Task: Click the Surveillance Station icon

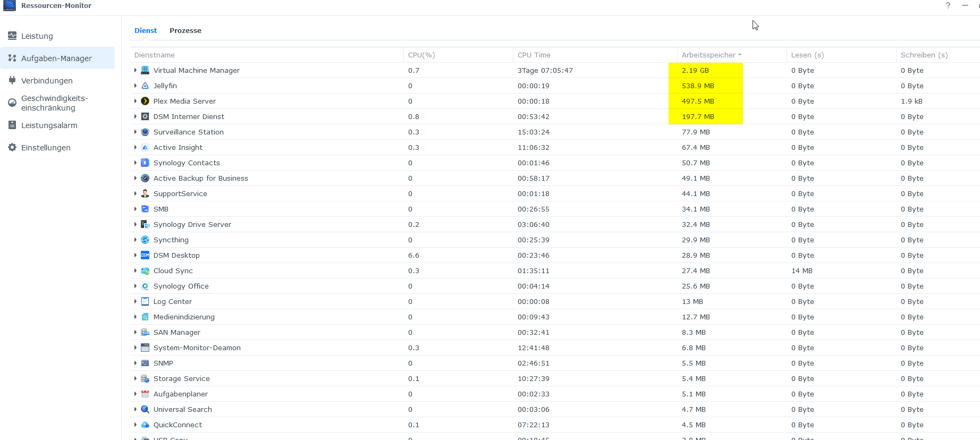Action: (145, 132)
